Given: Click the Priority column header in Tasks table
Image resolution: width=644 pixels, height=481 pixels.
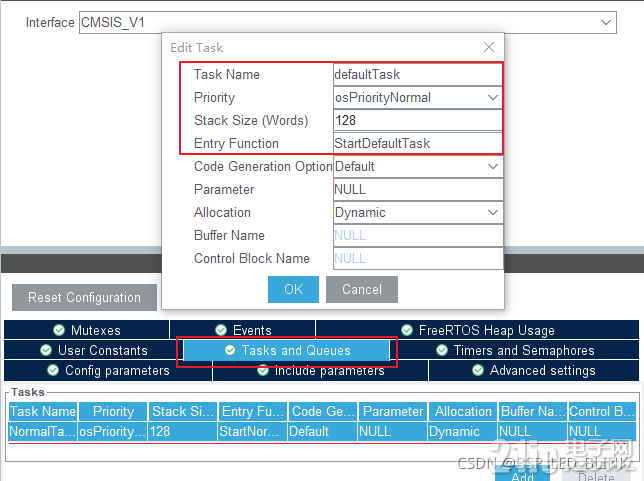Looking at the screenshot, I should coord(113,411).
